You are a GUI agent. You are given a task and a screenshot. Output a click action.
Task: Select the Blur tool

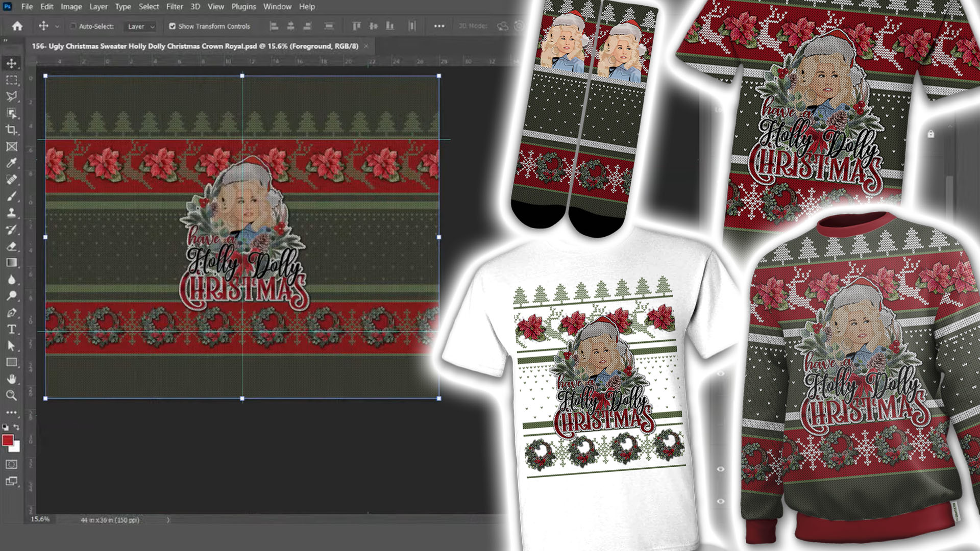[x=12, y=279]
